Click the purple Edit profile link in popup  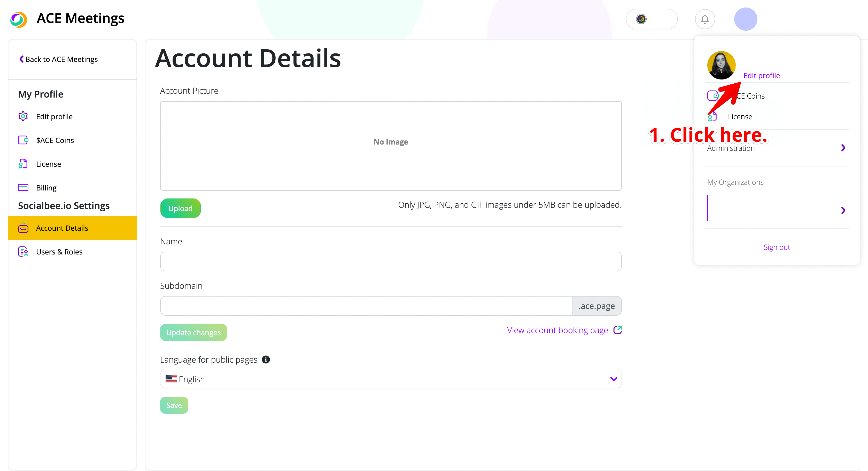(x=761, y=75)
